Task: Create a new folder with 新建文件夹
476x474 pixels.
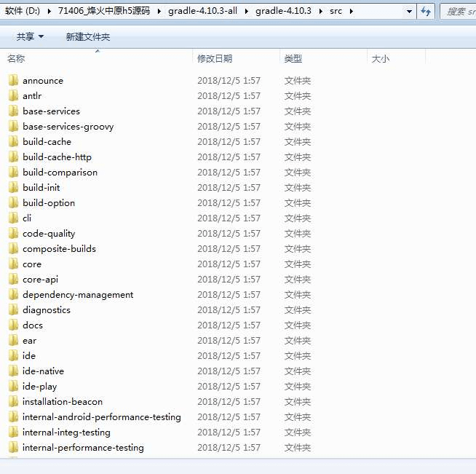Action: click(88, 36)
